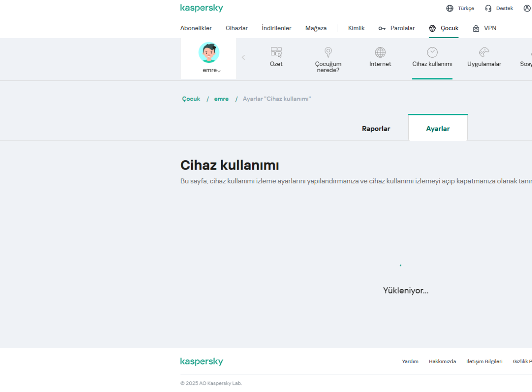532x392 pixels.
Task: Select the Ayarlar tab
Action: coord(438,128)
